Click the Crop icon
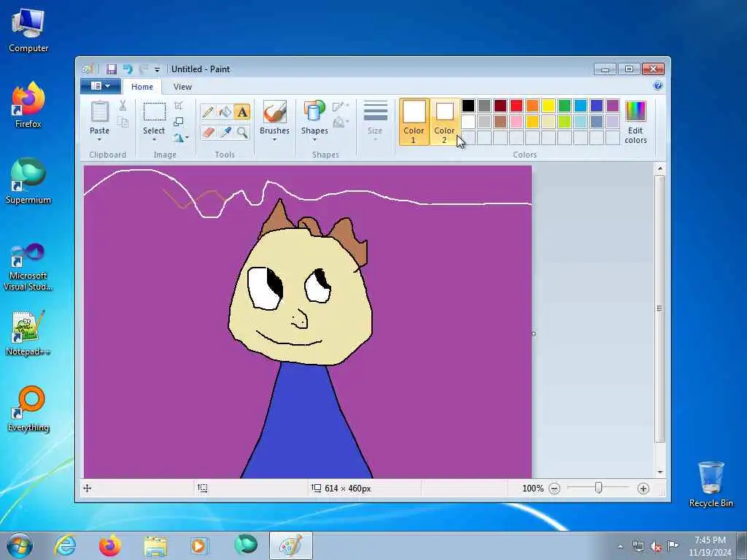 click(x=179, y=106)
